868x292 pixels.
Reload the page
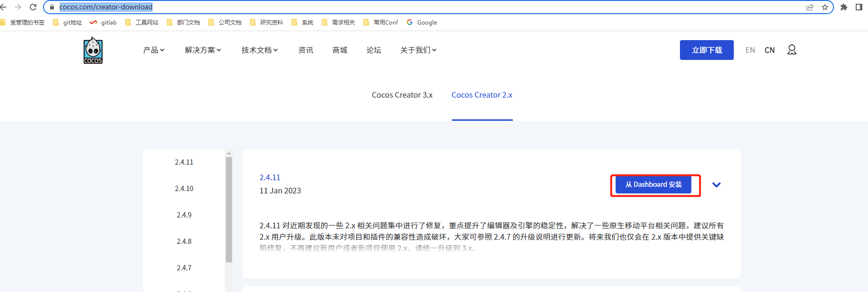pyautogui.click(x=33, y=7)
